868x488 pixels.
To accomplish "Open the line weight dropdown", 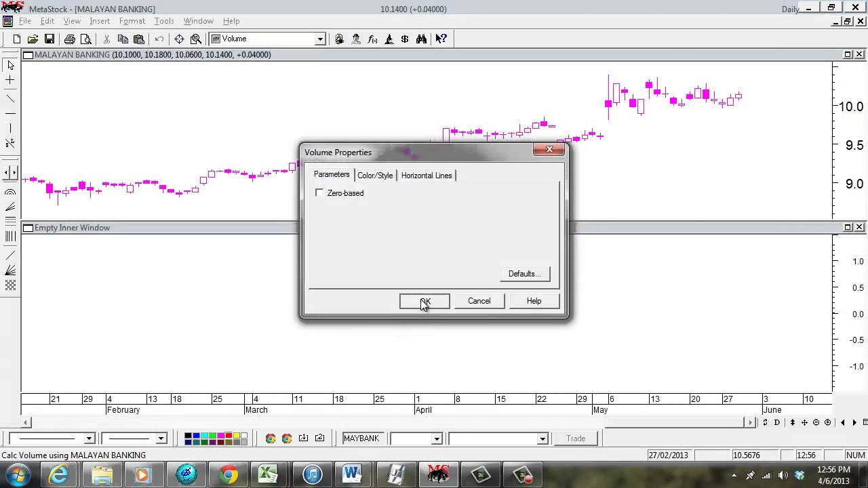I will click(x=161, y=439).
